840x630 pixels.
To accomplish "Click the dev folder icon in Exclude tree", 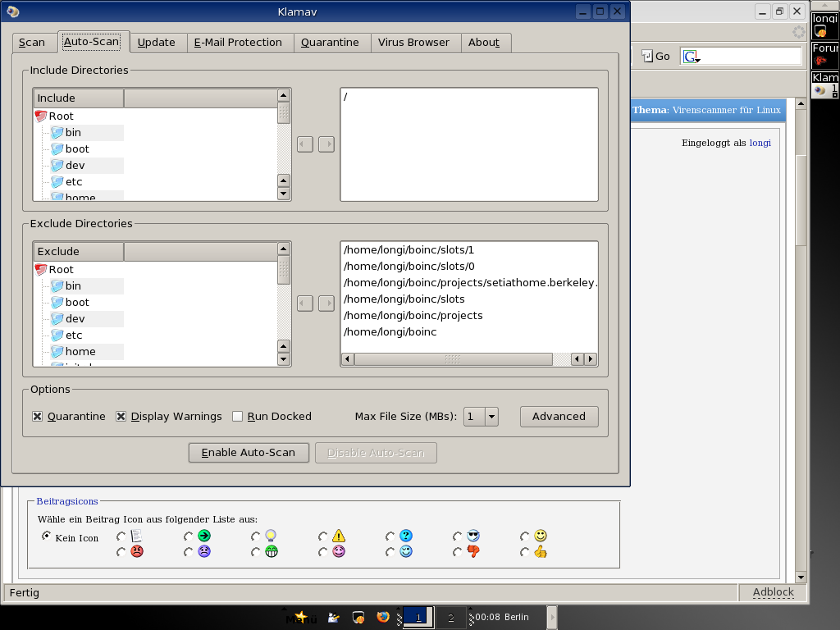I will (x=57, y=318).
